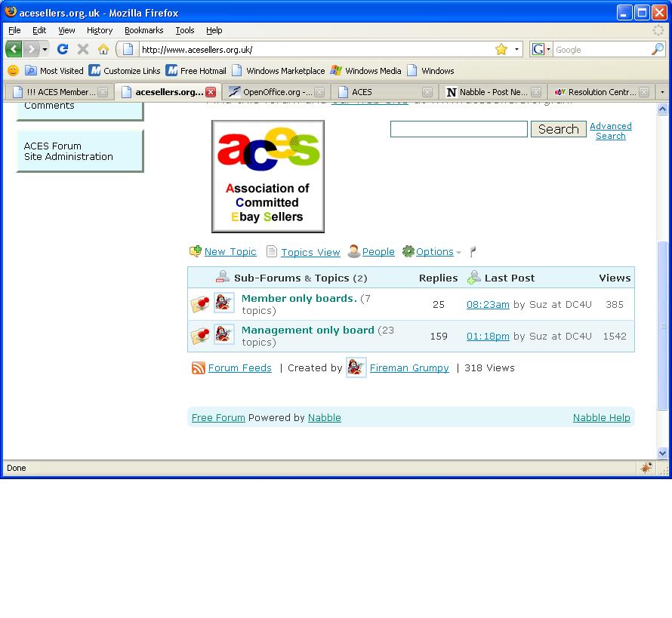Bookmark this page with the star icon

(x=501, y=49)
